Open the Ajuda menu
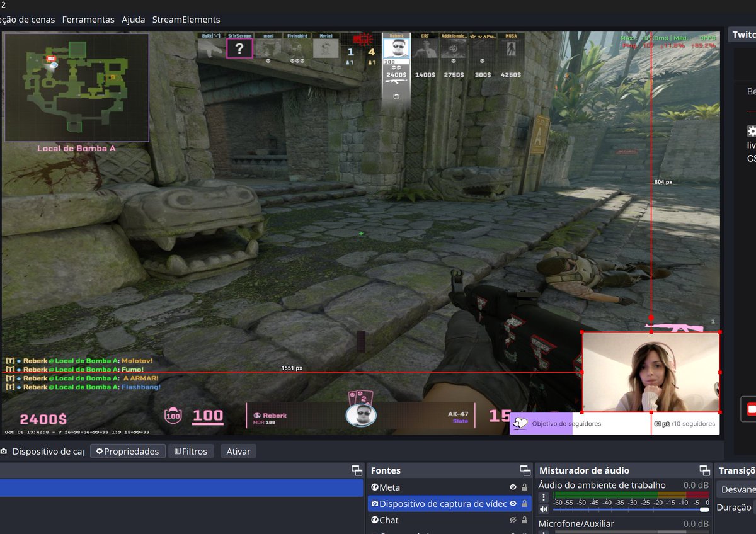This screenshot has width=756, height=534. [x=133, y=20]
